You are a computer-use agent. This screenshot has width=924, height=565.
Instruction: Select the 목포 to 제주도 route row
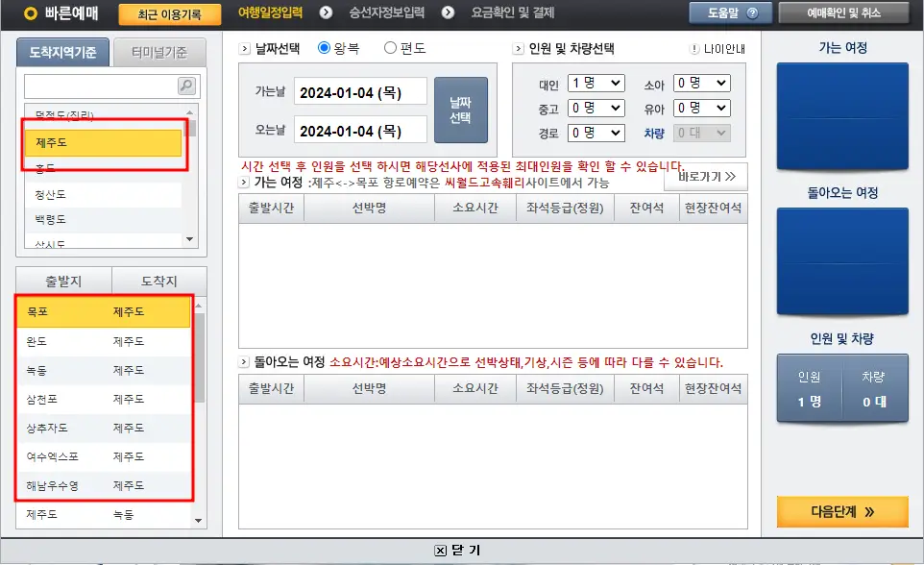point(103,313)
